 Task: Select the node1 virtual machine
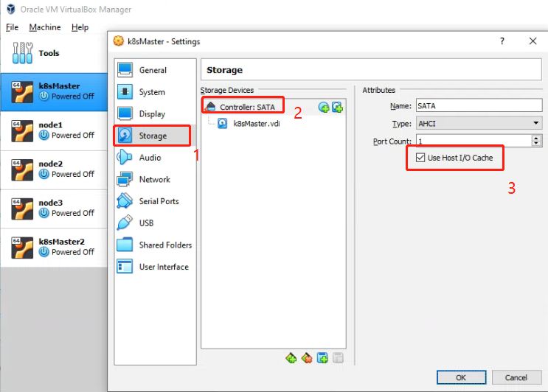tap(54, 131)
